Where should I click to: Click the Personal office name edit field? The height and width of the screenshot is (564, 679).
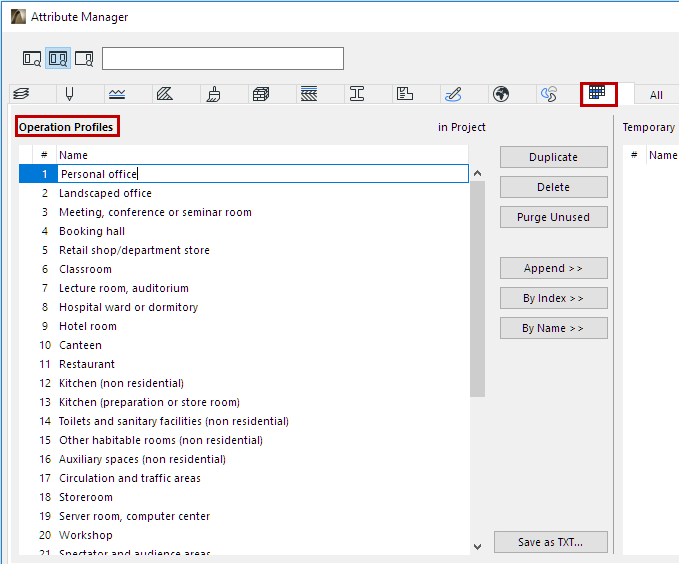tap(262, 174)
